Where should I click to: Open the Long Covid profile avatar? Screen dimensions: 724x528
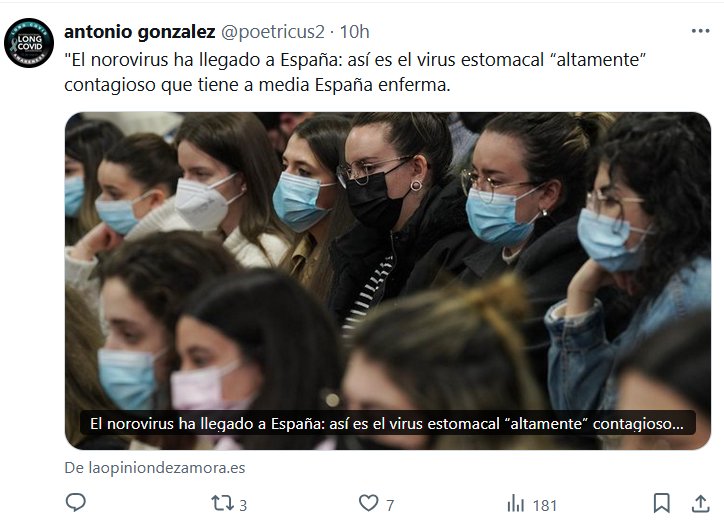(29, 43)
